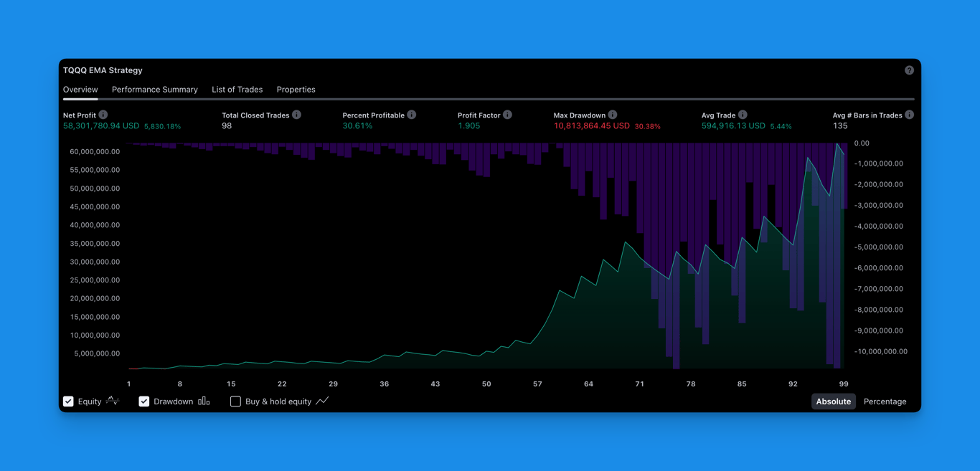The height and width of the screenshot is (471, 980).
Task: Select the Overview tab
Action: [80, 90]
